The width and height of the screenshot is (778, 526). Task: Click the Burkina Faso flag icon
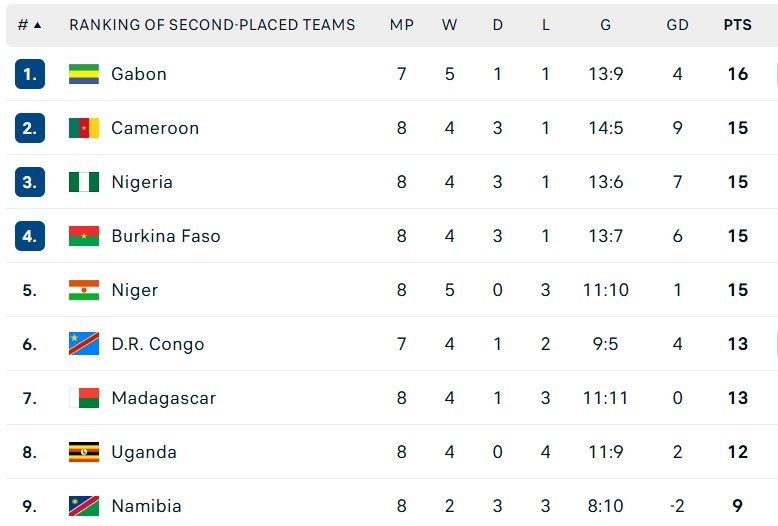(x=84, y=236)
